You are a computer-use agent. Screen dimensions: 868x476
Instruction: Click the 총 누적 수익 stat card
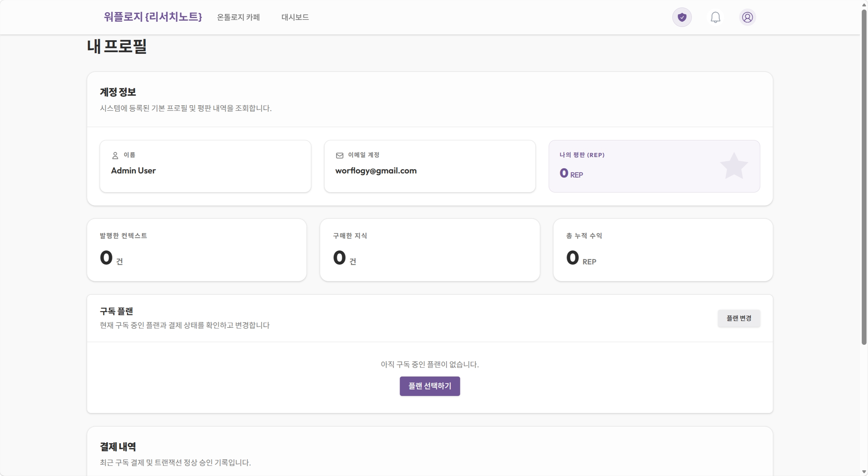click(663, 250)
